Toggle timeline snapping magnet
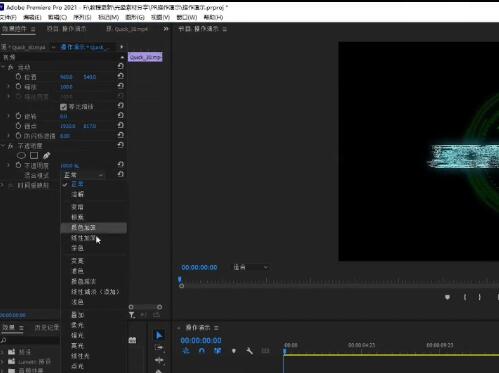Image resolution: width=499 pixels, height=373 pixels. click(202, 351)
